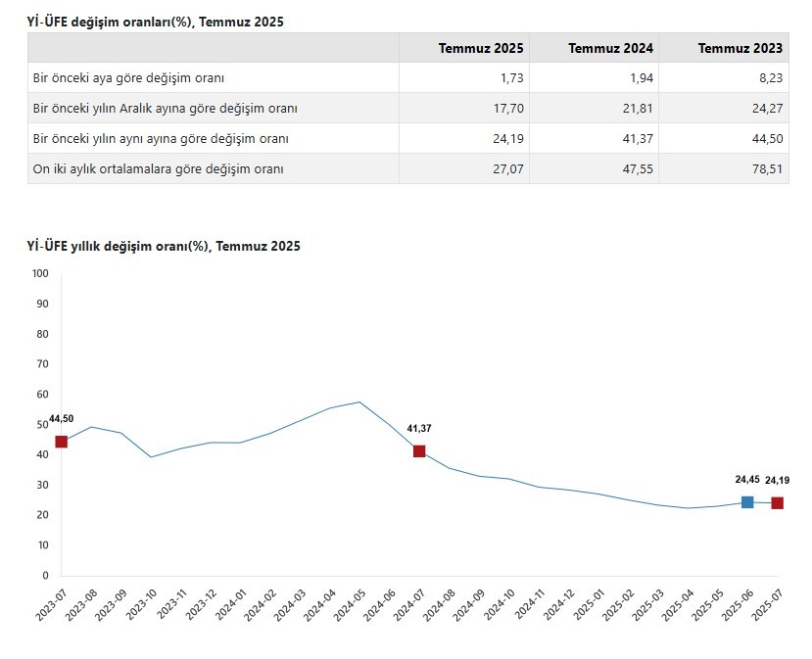Click the line peak above 2024-05

point(359,402)
